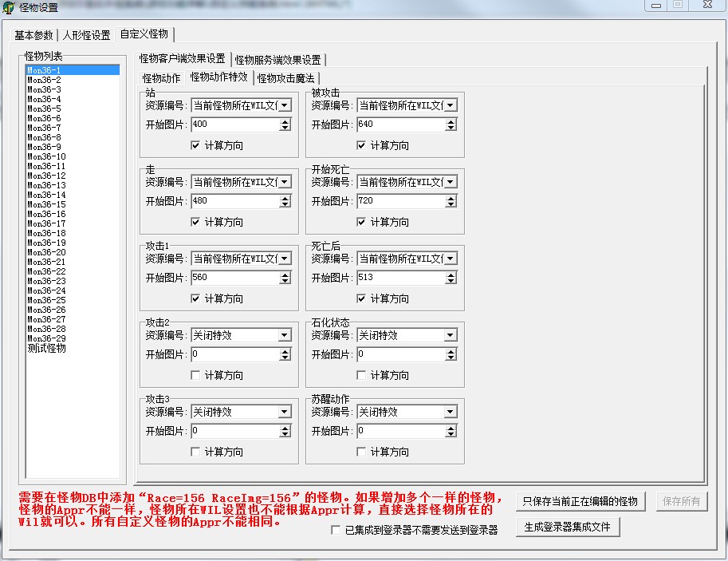Screen dimensions: 728x561
Task: Decrease the 走 start image spinner value
Action: click(x=285, y=204)
